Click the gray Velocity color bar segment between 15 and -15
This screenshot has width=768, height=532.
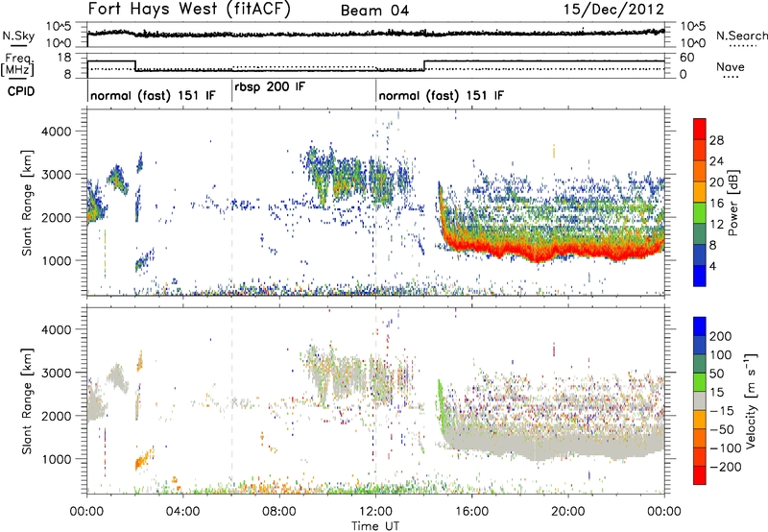coord(700,400)
